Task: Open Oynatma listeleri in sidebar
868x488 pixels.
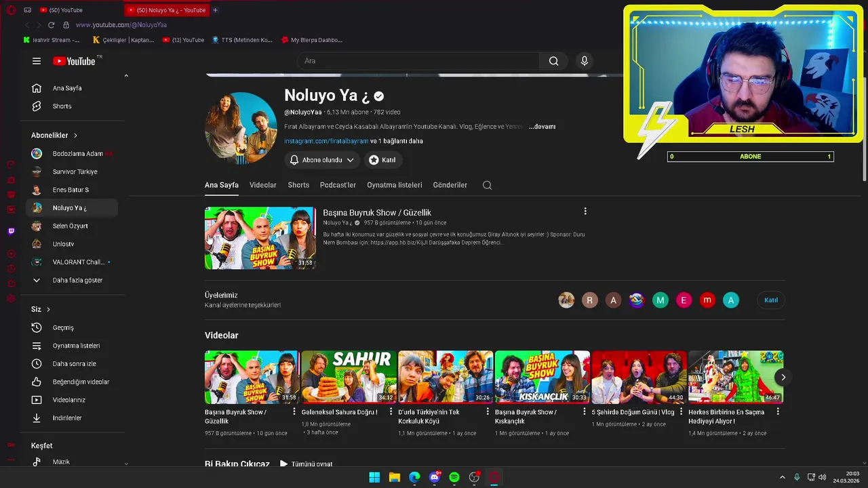Action: [75, 346]
